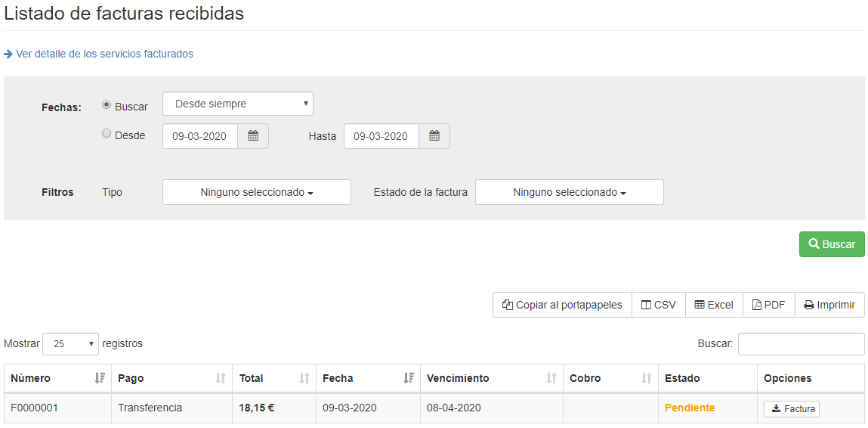This screenshot has width=868, height=428.
Task: Click Copiar al portapapeles button
Action: pyautogui.click(x=562, y=305)
